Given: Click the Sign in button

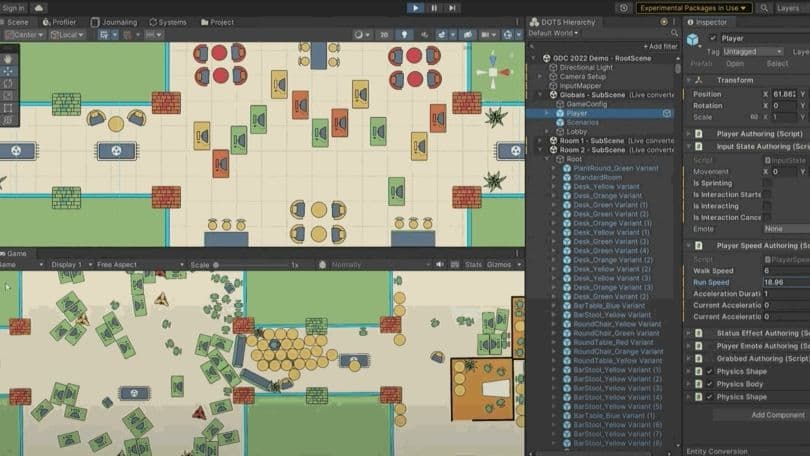Looking at the screenshot, I should (14, 8).
